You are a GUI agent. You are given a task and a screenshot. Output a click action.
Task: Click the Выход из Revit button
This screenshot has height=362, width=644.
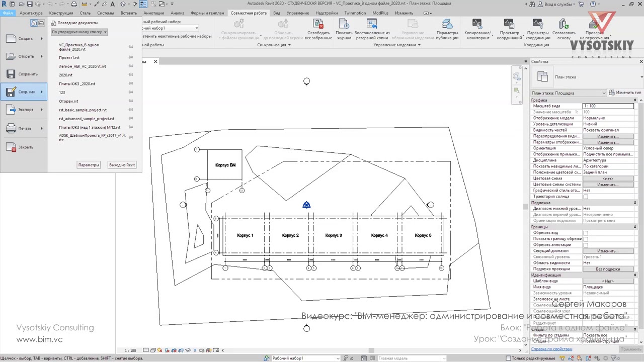(x=122, y=165)
